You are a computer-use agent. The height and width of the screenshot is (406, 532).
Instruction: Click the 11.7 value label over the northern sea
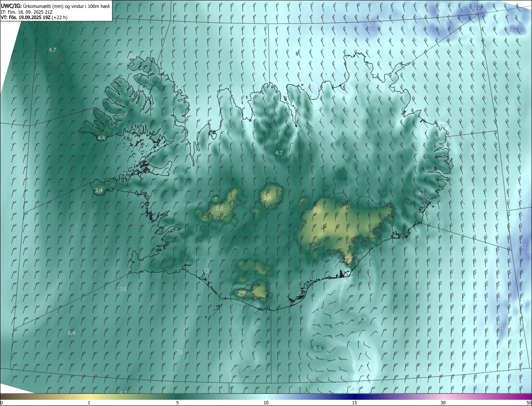pos(373,24)
